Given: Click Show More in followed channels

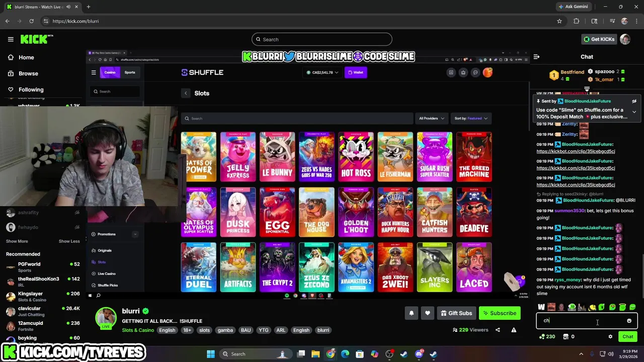Looking at the screenshot, I should click(17, 241).
